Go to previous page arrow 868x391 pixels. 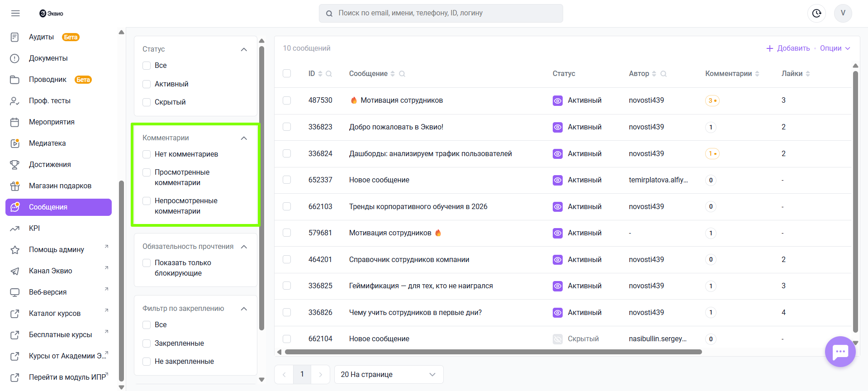pyautogui.click(x=284, y=375)
